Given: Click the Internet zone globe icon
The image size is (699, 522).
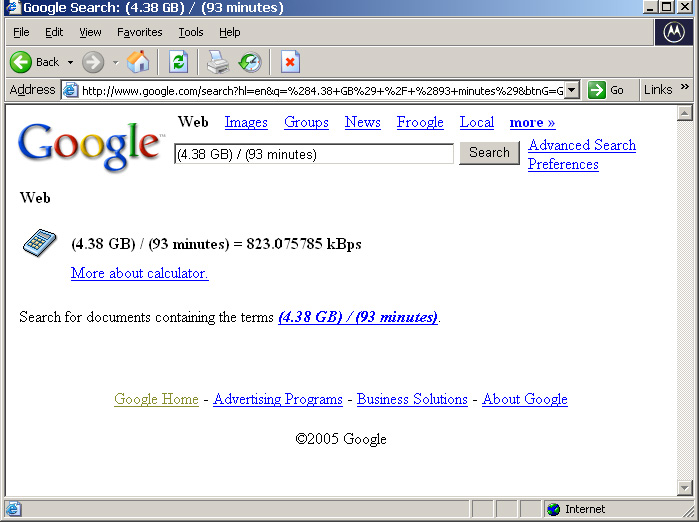Looking at the screenshot, I should 553,509.
